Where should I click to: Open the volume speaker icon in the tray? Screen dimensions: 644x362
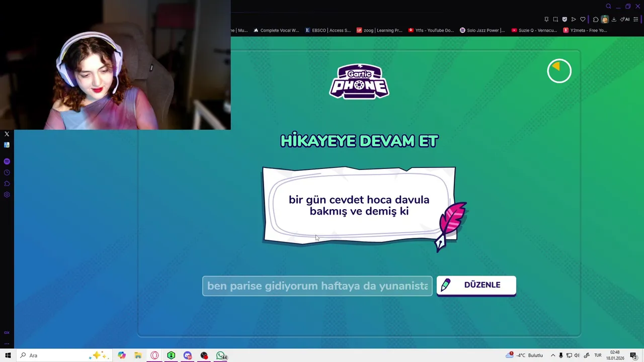click(x=577, y=355)
